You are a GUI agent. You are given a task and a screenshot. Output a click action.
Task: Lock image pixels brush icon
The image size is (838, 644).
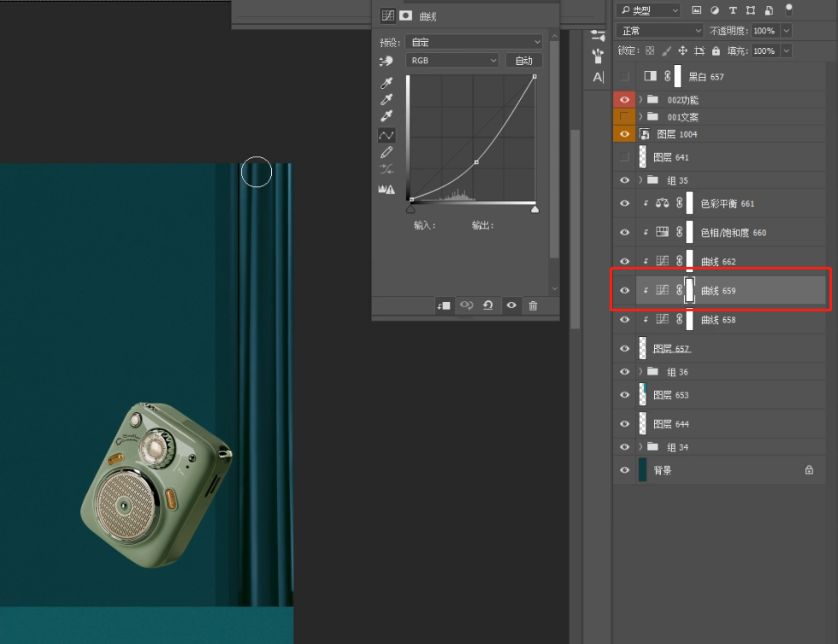pos(666,50)
